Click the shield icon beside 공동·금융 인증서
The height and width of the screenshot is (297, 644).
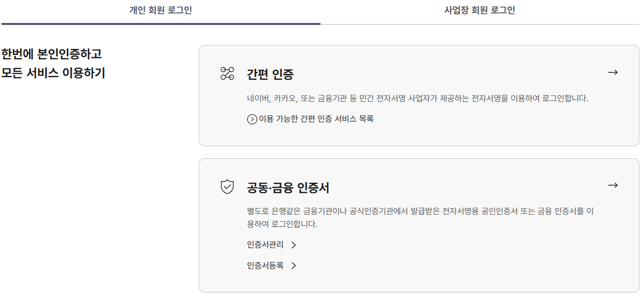pyautogui.click(x=228, y=185)
